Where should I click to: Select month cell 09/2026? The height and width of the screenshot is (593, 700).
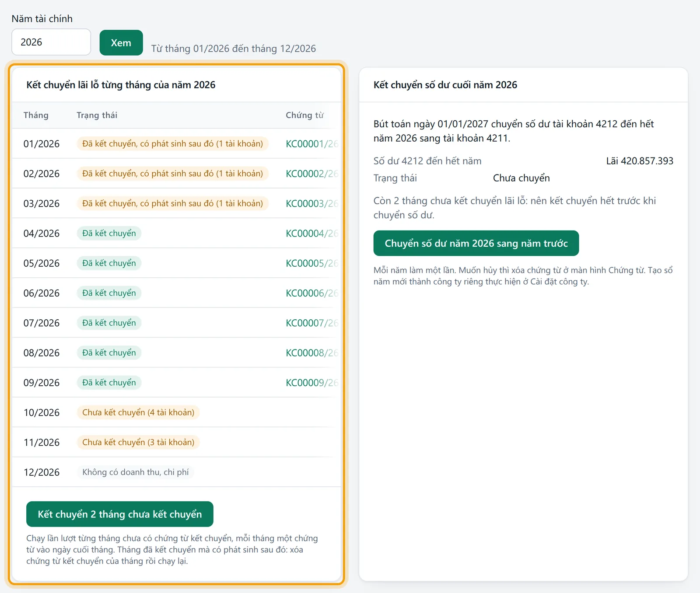coord(42,383)
